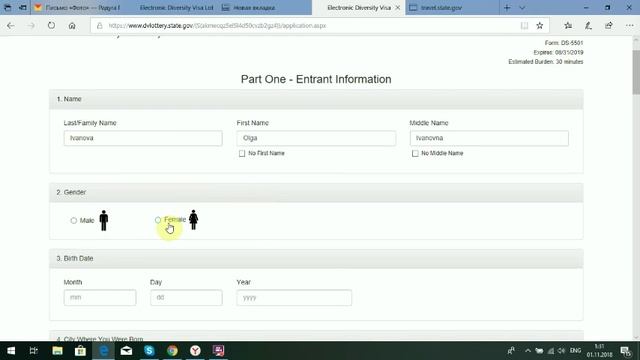Click the 'Part One - Entrant Information' heading

[316, 79]
